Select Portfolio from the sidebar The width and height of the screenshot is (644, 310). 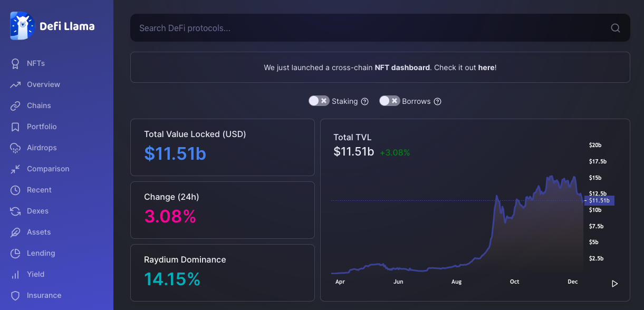[x=42, y=127]
